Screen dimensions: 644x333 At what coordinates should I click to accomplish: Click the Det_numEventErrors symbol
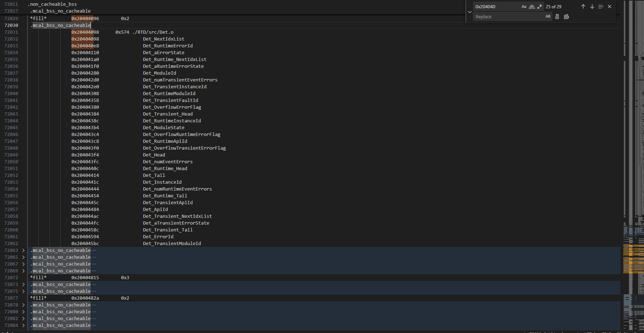click(168, 162)
